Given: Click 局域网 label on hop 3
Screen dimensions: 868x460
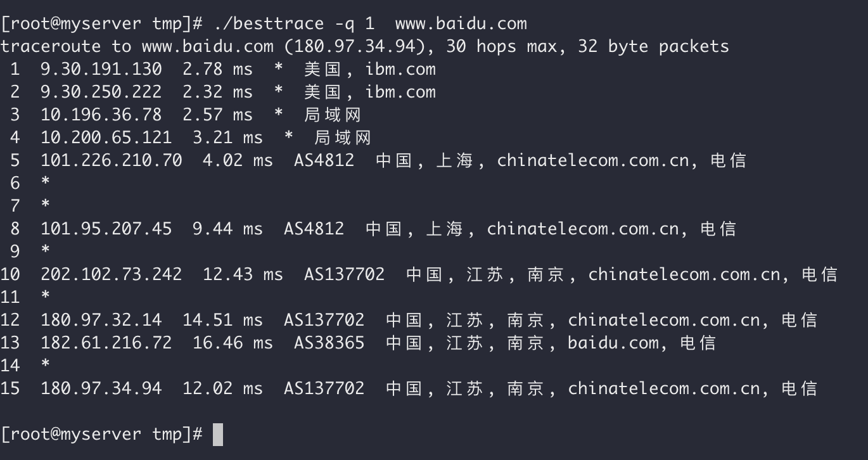Looking at the screenshot, I should tap(332, 115).
